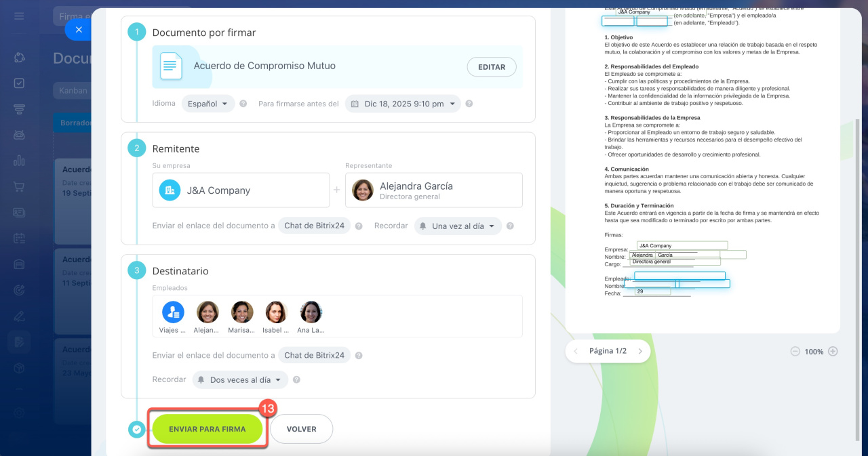Go to previous preview page arrow

point(576,351)
